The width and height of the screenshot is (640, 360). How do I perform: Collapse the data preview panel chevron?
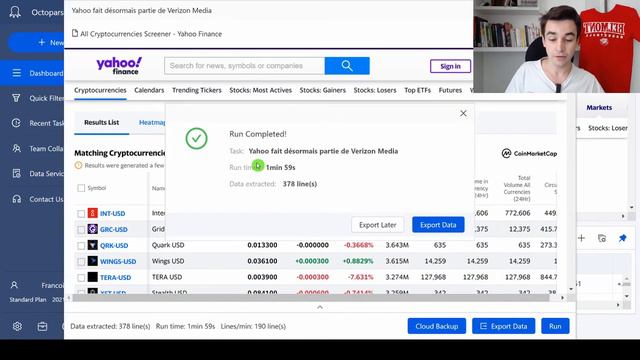click(x=320, y=307)
